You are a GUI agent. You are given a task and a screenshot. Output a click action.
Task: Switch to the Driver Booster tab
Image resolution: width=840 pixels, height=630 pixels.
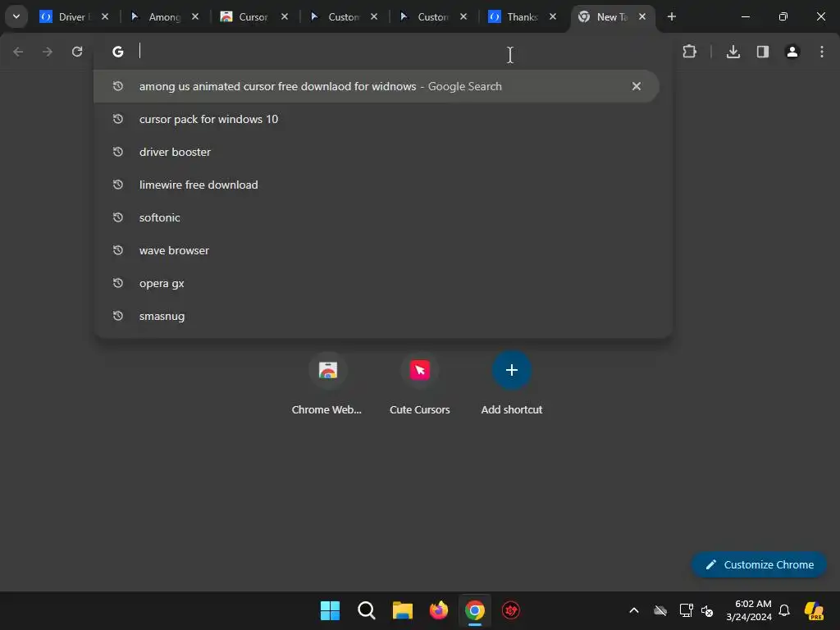coord(74,16)
